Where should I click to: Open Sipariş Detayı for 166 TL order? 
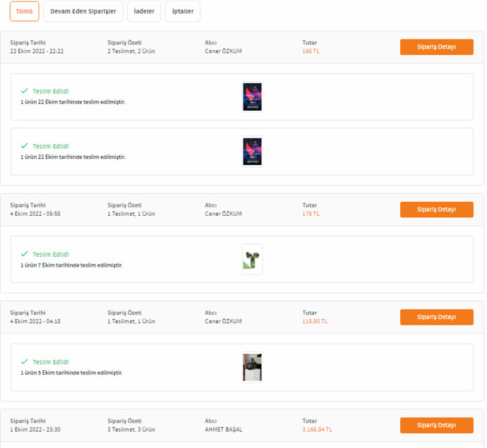[x=436, y=47]
